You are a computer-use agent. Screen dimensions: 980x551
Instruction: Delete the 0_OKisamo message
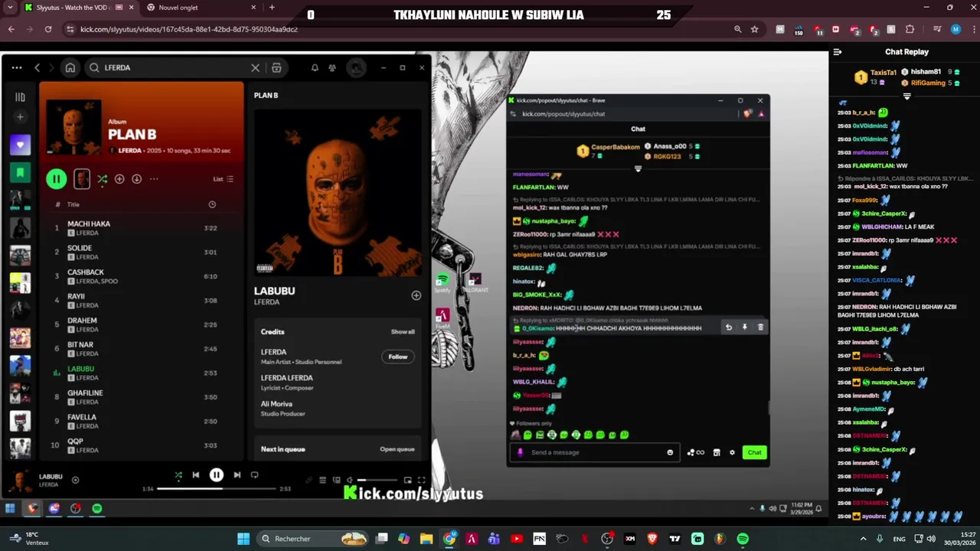coord(760,328)
